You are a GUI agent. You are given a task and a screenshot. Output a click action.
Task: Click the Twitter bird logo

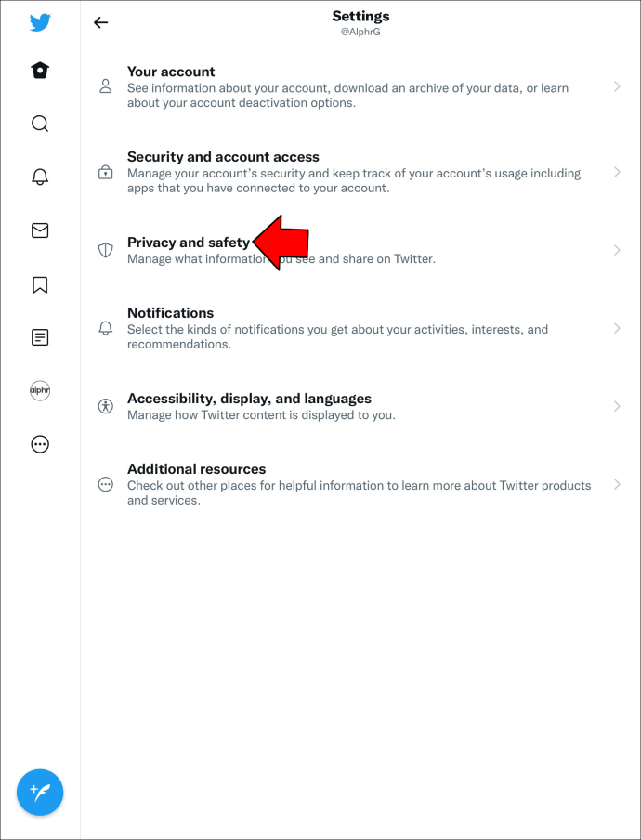point(40,23)
